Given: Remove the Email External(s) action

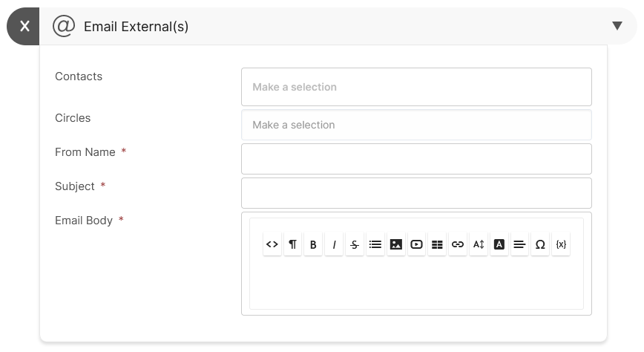Looking at the screenshot, I should 24,26.
